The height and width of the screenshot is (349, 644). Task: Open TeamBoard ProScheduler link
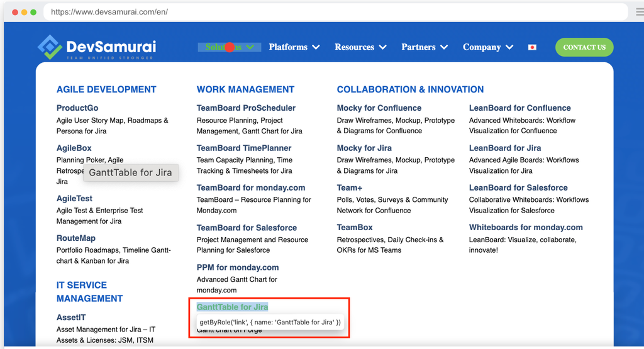tap(246, 108)
